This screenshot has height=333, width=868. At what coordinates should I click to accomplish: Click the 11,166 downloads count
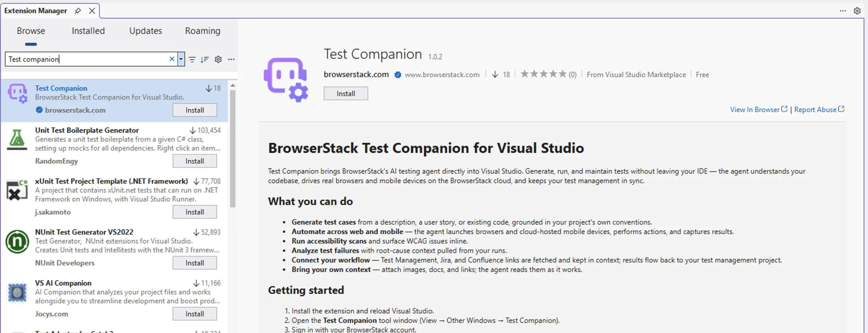click(210, 283)
